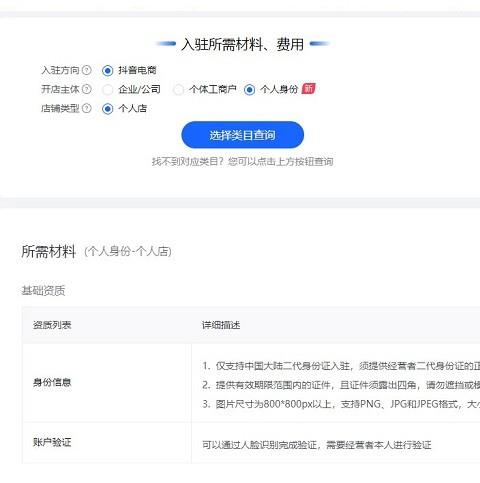Click the 个人身份-个人店 subtitle text
Viewport: 480px width, 483px height.
(128, 251)
